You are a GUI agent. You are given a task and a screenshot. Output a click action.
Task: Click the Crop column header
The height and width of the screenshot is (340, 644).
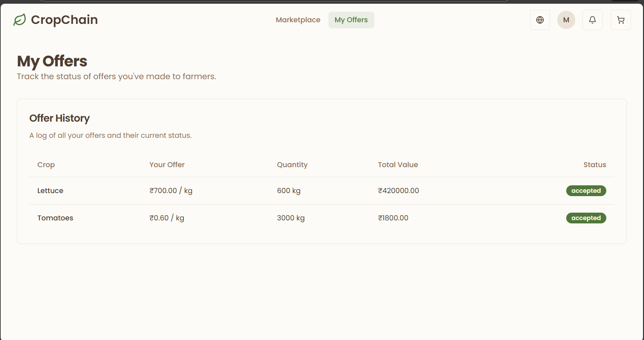point(46,165)
